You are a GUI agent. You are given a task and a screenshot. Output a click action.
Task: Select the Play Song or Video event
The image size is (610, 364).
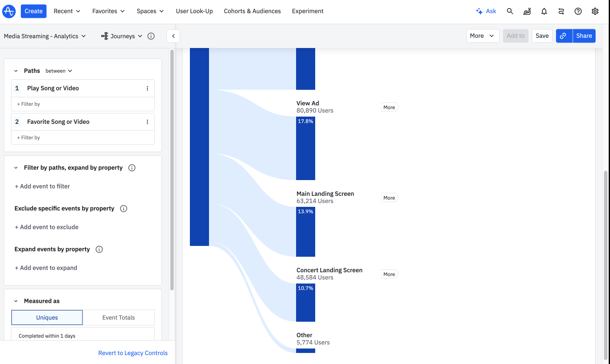click(53, 88)
